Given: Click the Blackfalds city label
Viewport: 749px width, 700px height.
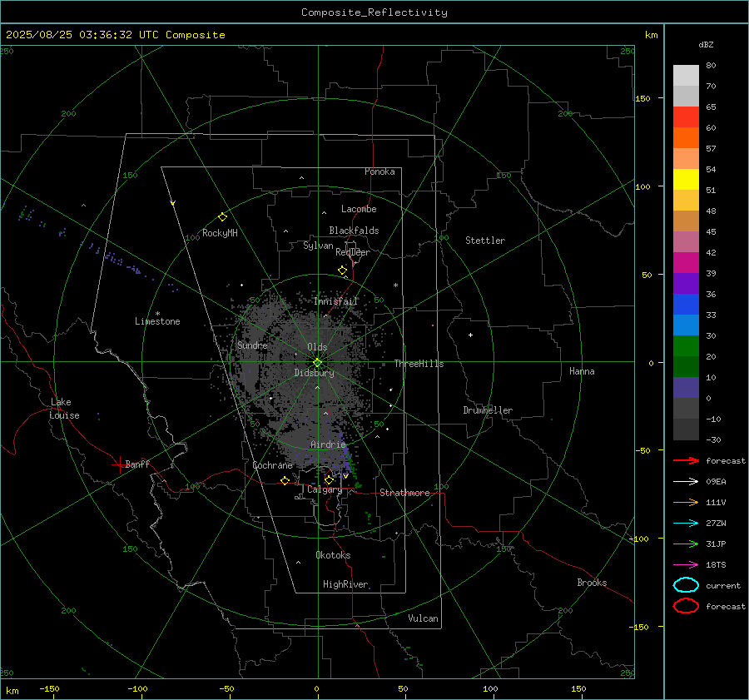Looking at the screenshot, I should point(354,231).
